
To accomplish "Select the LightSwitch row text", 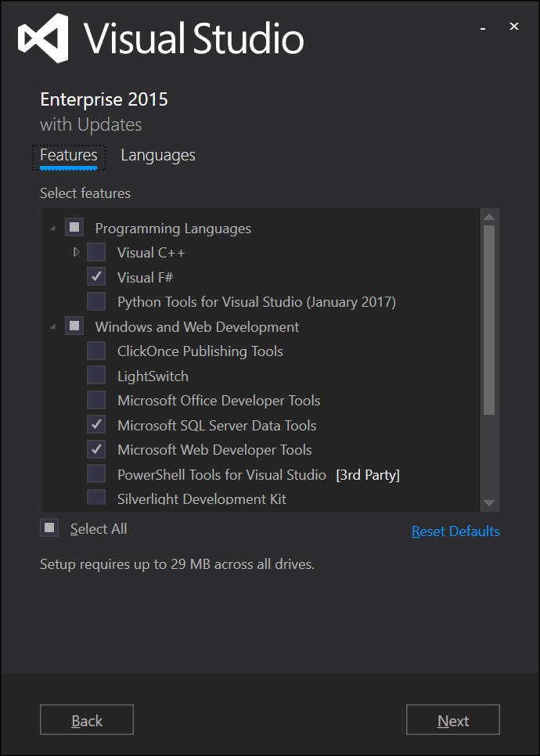I will point(153,376).
